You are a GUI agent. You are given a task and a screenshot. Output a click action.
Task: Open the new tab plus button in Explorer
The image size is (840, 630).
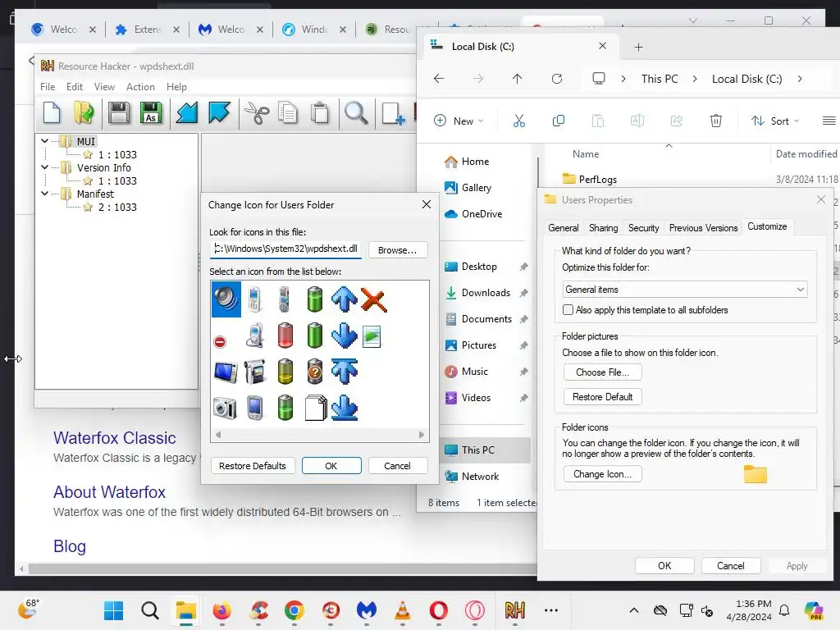638,47
